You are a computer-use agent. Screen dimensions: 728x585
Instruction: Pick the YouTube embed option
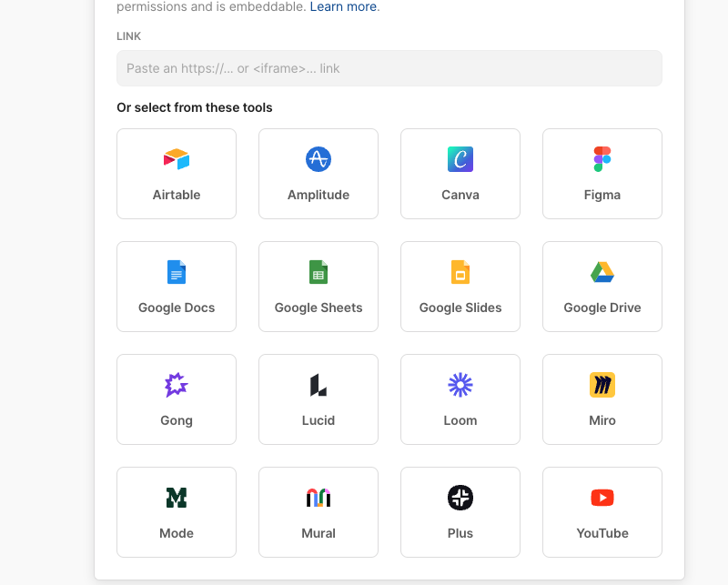coord(602,512)
